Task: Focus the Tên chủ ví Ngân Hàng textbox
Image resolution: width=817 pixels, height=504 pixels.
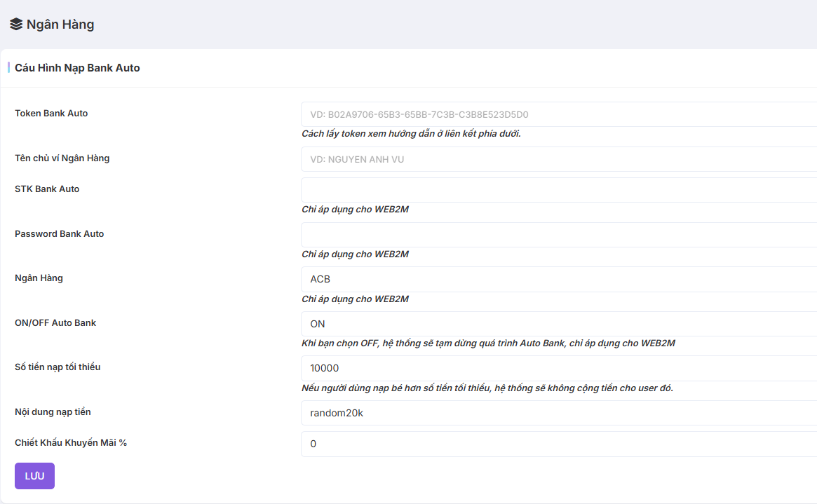Action: pos(558,159)
